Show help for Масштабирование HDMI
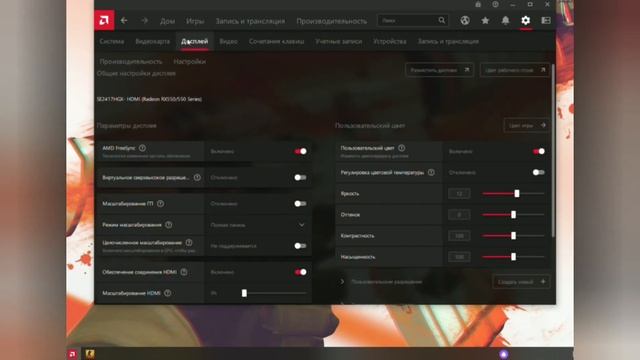The height and width of the screenshot is (360, 640). [167, 293]
